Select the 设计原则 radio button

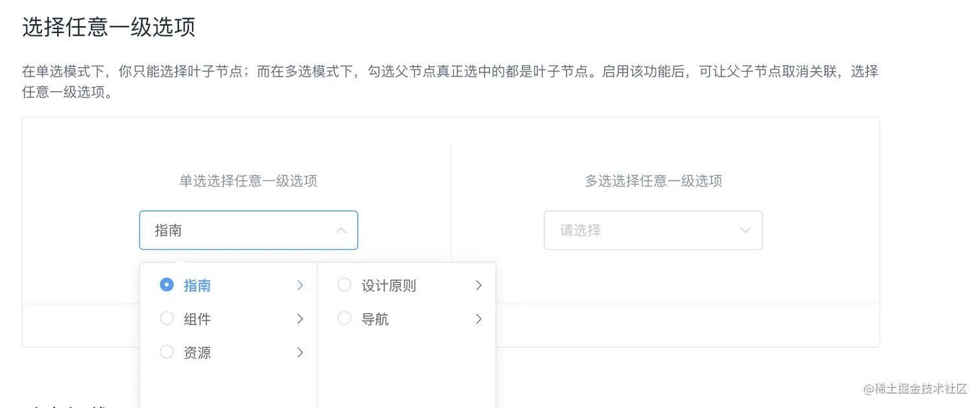(344, 285)
